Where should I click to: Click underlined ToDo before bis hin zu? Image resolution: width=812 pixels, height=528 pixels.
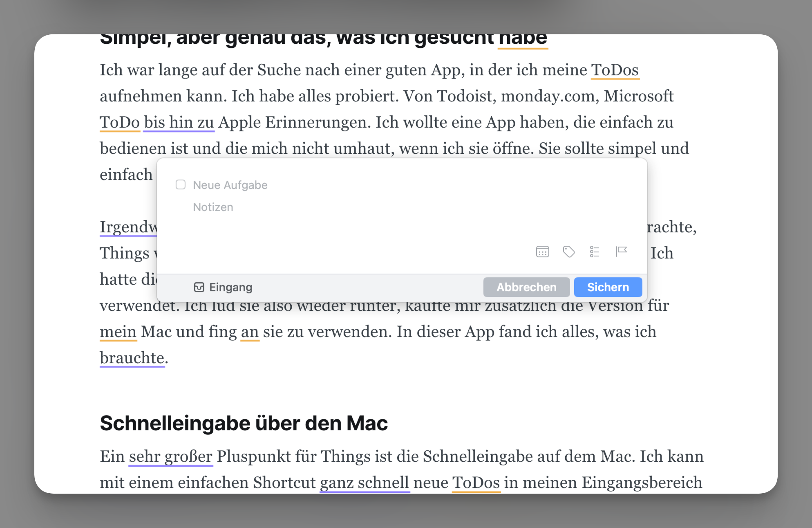[x=120, y=122]
